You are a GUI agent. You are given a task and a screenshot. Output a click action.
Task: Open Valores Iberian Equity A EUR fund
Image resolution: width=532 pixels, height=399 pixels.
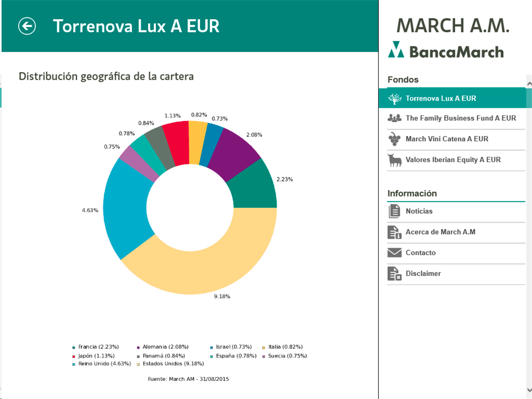pos(456,160)
